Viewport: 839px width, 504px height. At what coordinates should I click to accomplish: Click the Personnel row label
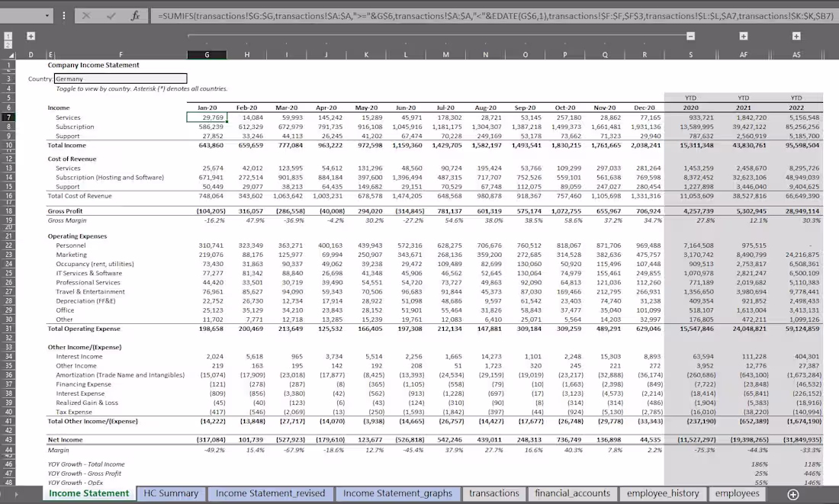71,246
